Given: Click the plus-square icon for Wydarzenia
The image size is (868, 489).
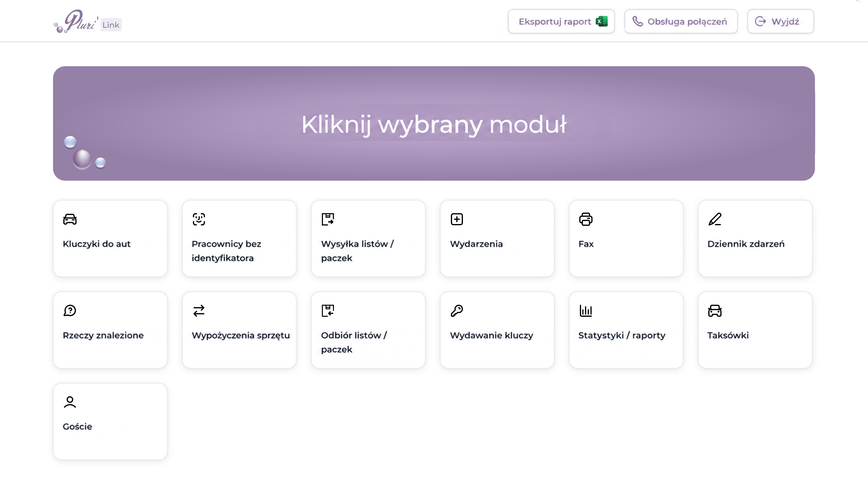Looking at the screenshot, I should [x=457, y=219].
